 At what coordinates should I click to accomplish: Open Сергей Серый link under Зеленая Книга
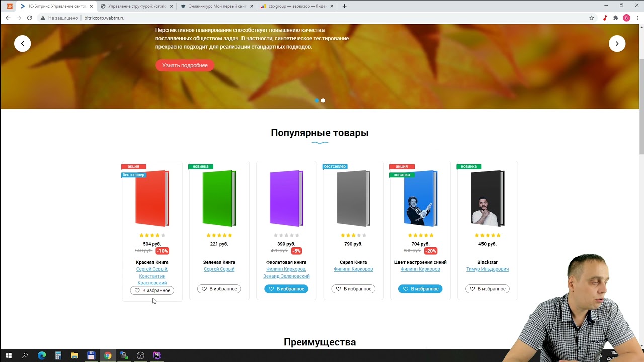[x=219, y=269]
